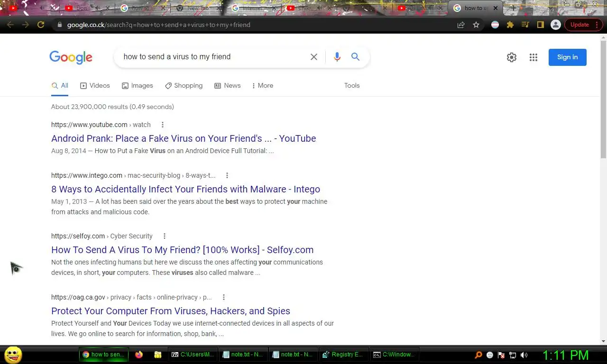The width and height of the screenshot is (607, 364).
Task: Click the page vertical scrollbar thumb
Action: point(603,100)
